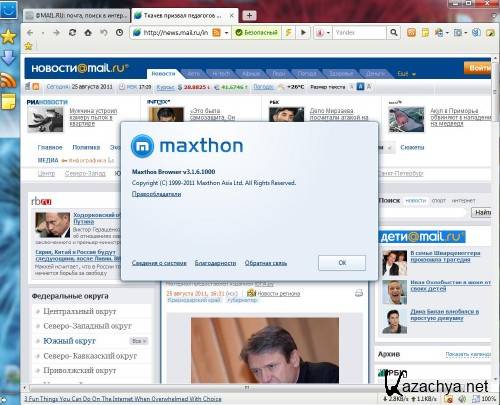Click the print icon beside the article date

[x=359, y=293]
